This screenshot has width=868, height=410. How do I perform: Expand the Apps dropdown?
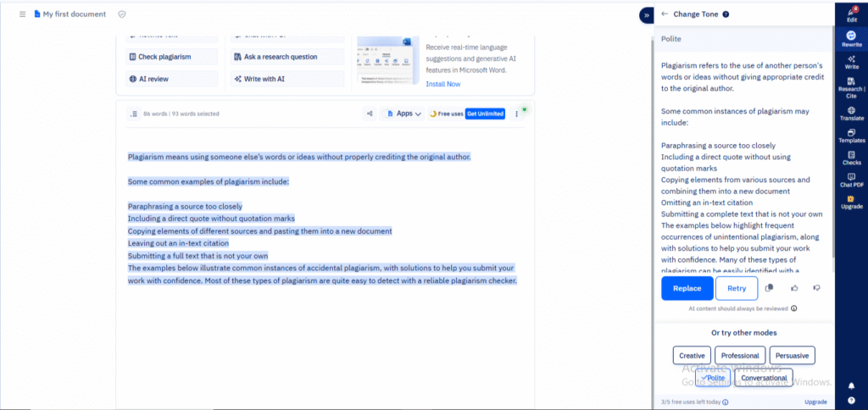(404, 114)
